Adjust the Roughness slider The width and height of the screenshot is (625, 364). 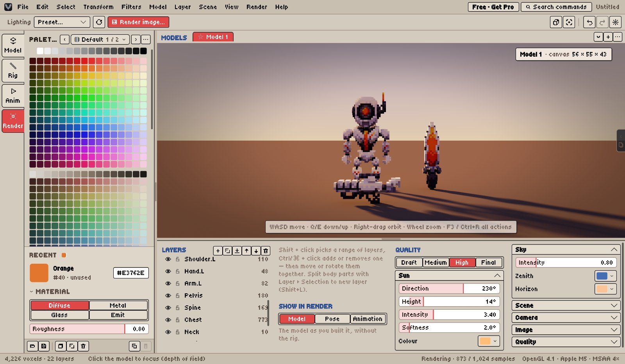click(x=89, y=329)
